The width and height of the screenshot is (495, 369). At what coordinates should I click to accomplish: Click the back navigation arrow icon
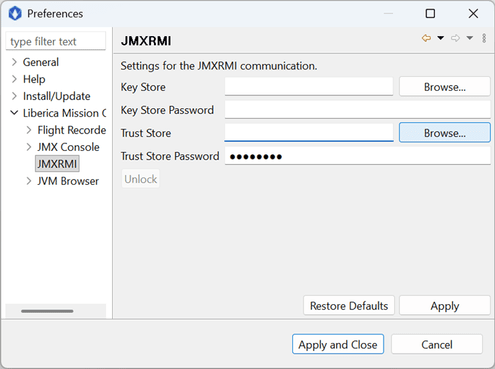(x=426, y=38)
